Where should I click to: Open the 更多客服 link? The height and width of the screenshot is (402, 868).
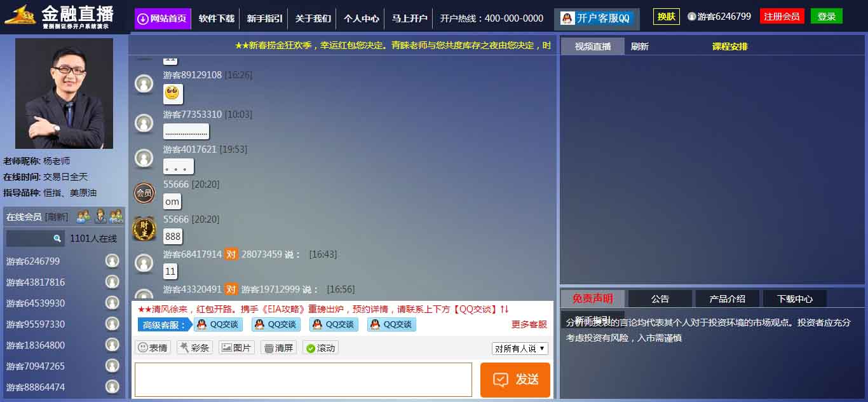(529, 324)
